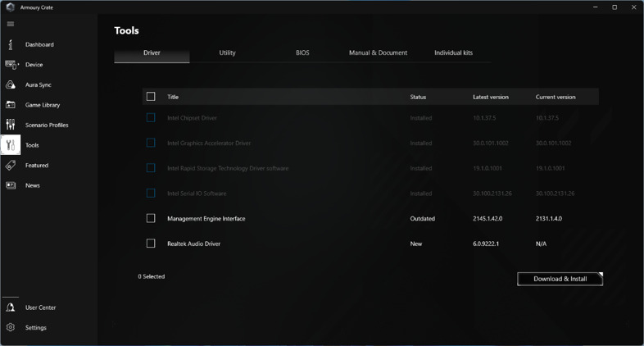Select the Scenario Profiles sliders icon
The image size is (644, 346).
point(11,125)
